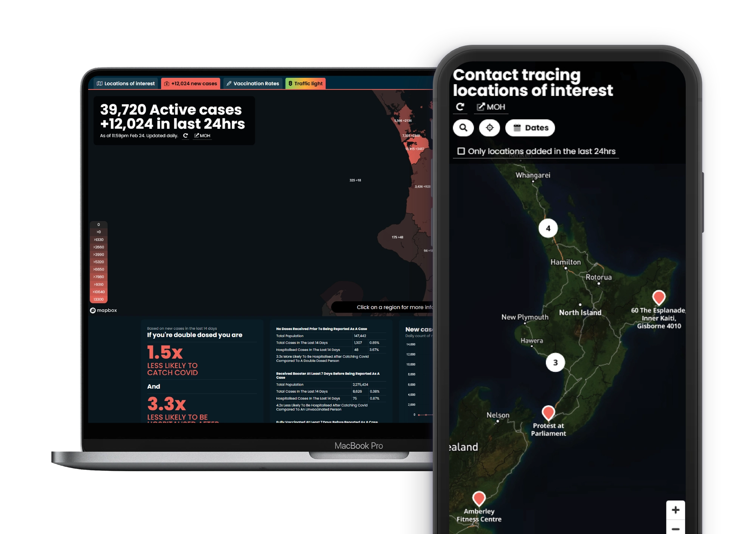Open the Dates filter picker

point(530,128)
